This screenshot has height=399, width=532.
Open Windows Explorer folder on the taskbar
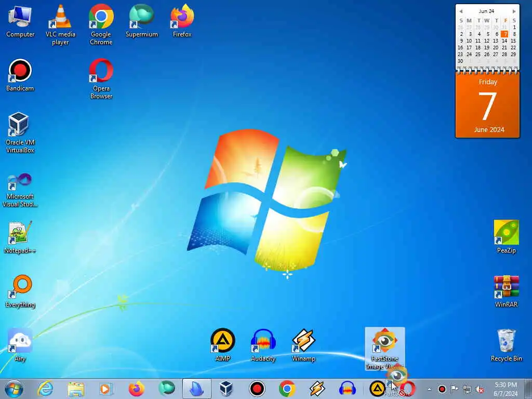76,389
